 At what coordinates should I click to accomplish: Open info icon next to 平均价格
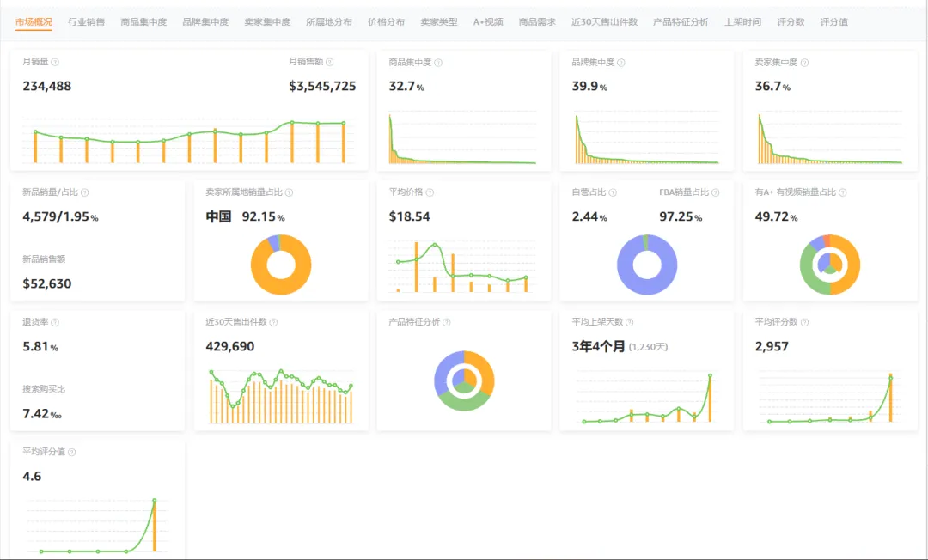click(430, 192)
